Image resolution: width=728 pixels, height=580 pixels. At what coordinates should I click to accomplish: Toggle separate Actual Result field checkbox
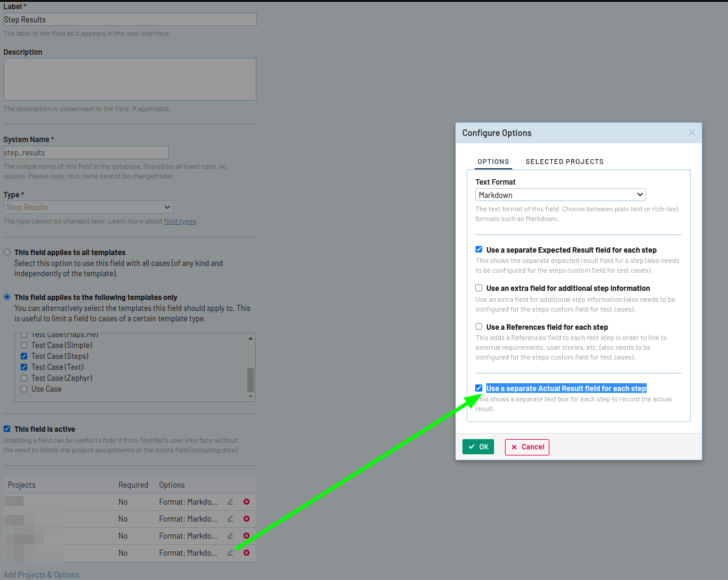pyautogui.click(x=479, y=388)
